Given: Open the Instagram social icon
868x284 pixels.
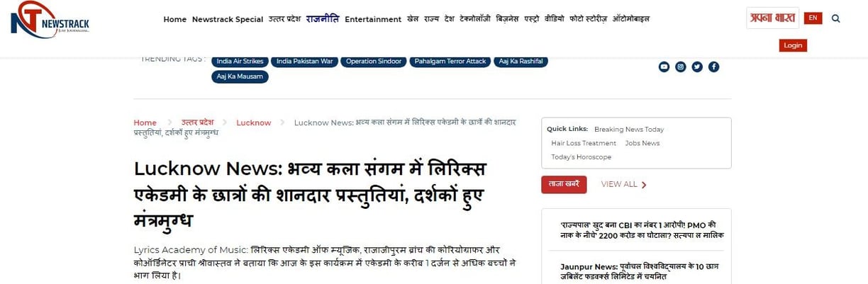Looking at the screenshot, I should [x=681, y=67].
